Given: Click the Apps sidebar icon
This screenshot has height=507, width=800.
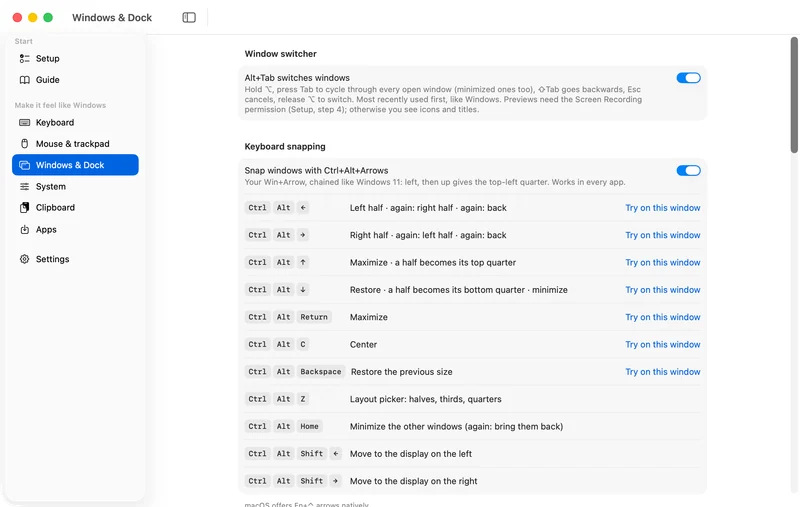Looking at the screenshot, I should click(x=24, y=230).
